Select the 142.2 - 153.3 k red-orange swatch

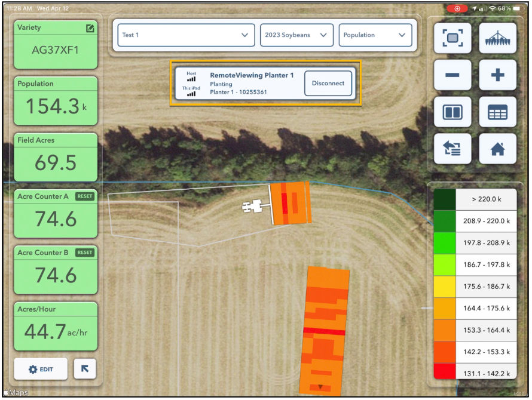[x=445, y=352]
